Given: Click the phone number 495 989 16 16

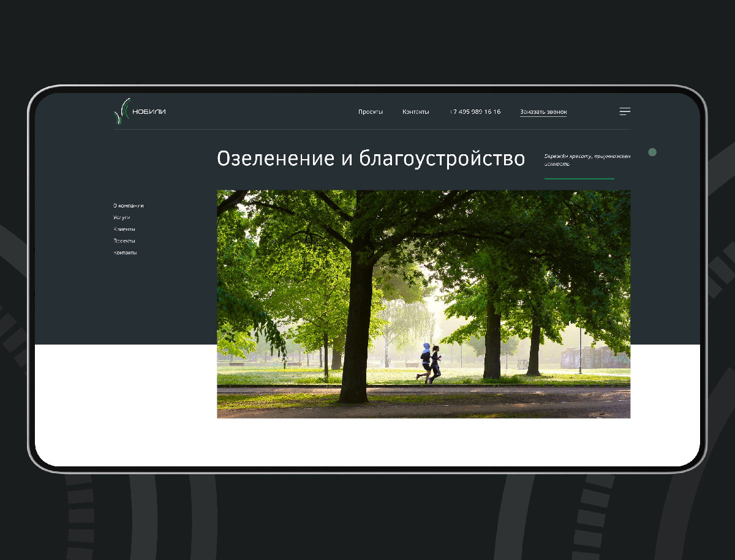Looking at the screenshot, I should (475, 112).
